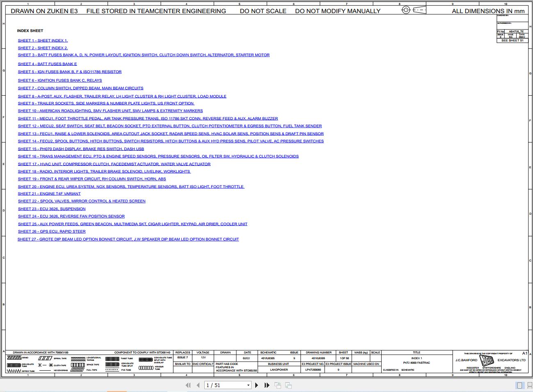
Task: Jump to the last page
Action: (x=267, y=385)
